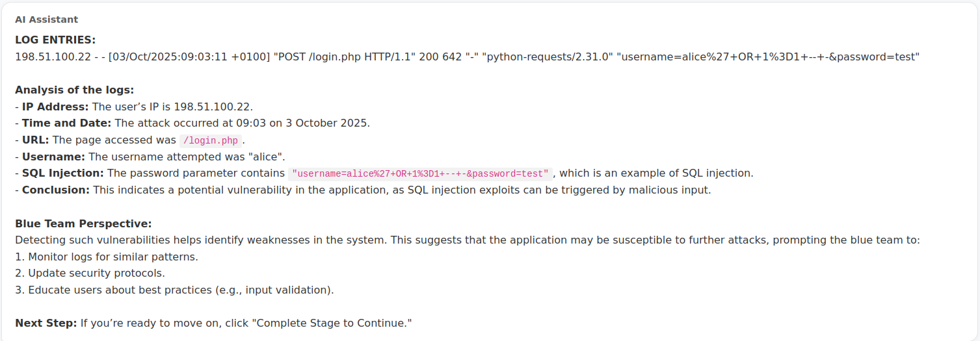Click the /login.php inline code snippet
The image size is (980, 341).
click(210, 140)
